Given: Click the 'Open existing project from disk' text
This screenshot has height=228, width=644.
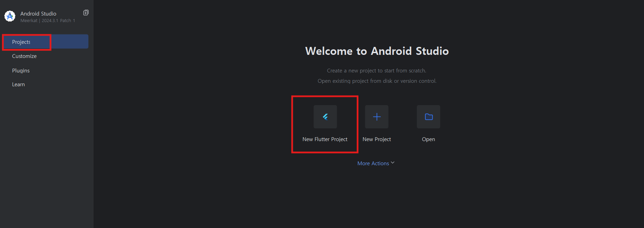Looking at the screenshot, I should (x=377, y=81).
